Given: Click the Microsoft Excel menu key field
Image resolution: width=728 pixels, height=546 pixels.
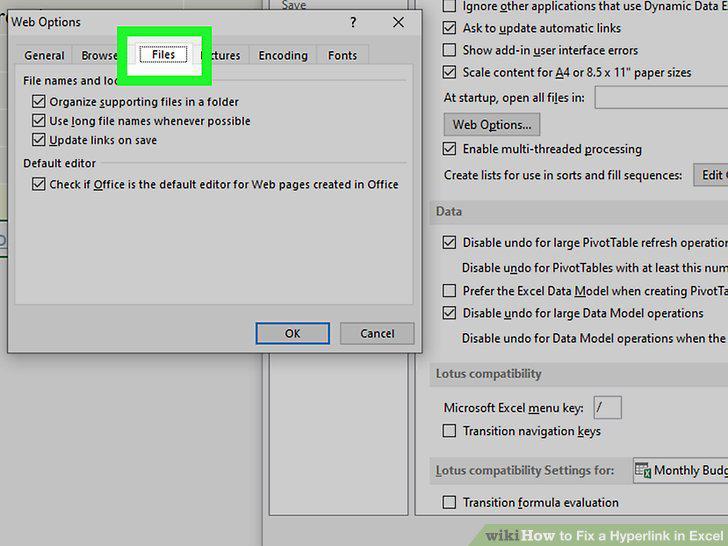Looking at the screenshot, I should pyautogui.click(x=607, y=408).
